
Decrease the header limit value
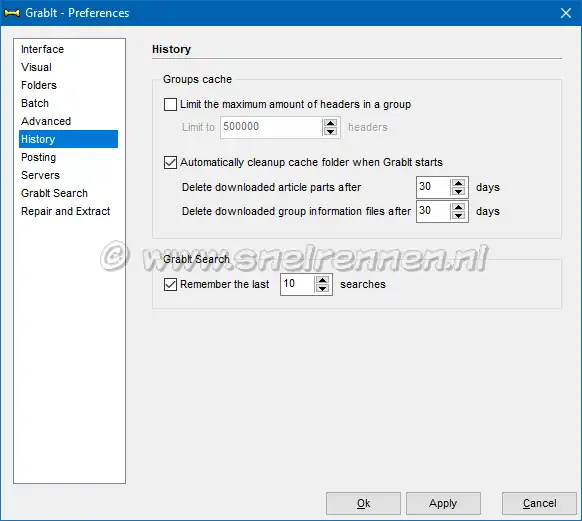tap(330, 131)
